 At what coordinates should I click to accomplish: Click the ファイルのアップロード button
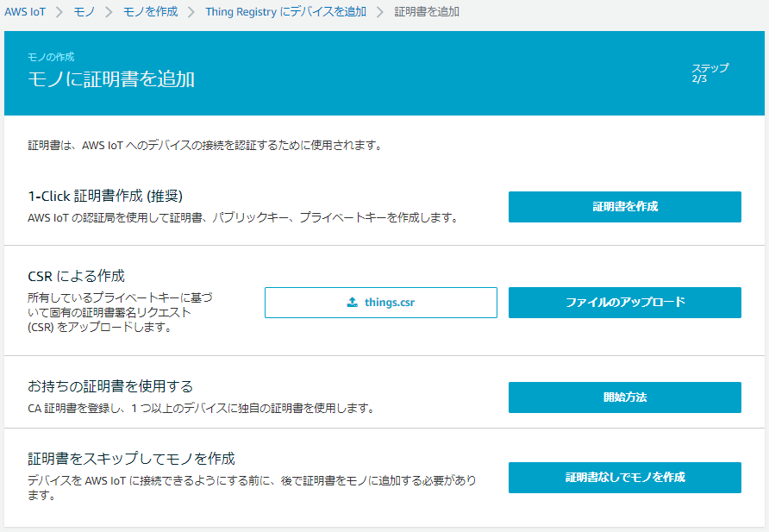tap(624, 303)
